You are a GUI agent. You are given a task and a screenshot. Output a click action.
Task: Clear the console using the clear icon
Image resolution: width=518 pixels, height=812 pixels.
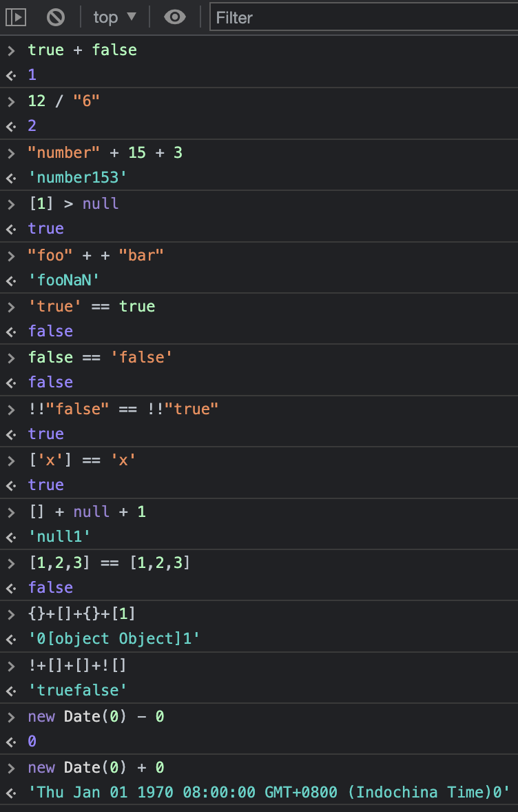(x=55, y=17)
